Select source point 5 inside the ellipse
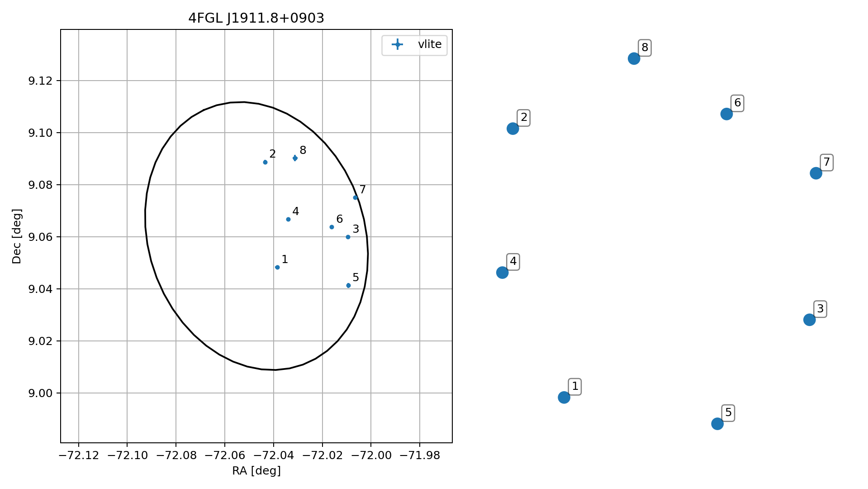This screenshot has width=868, height=489. 348,285
